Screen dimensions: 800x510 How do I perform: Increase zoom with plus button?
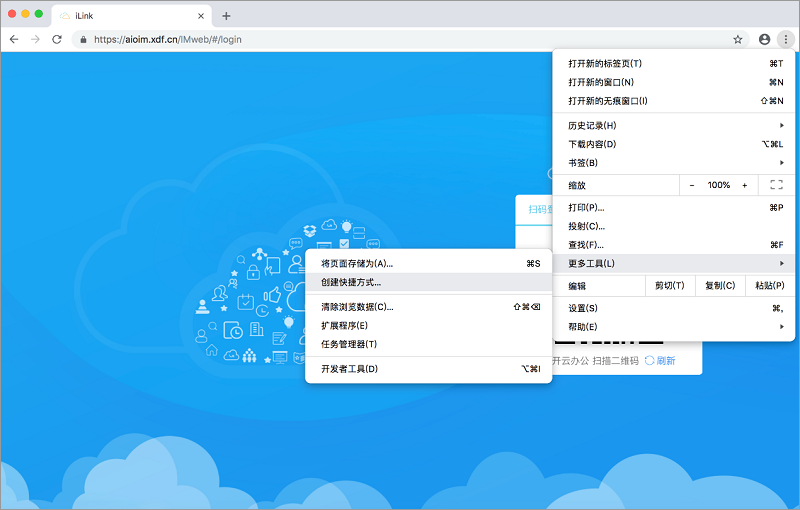coord(744,185)
